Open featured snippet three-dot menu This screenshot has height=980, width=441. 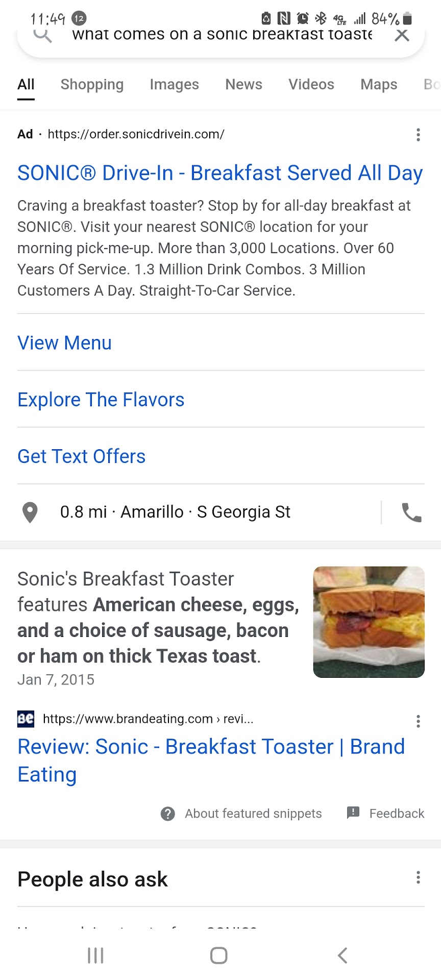(x=418, y=721)
